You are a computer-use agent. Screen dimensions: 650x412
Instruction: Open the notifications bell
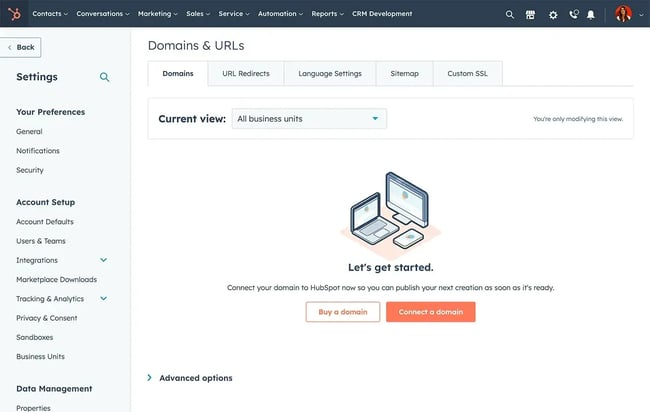pyautogui.click(x=591, y=15)
